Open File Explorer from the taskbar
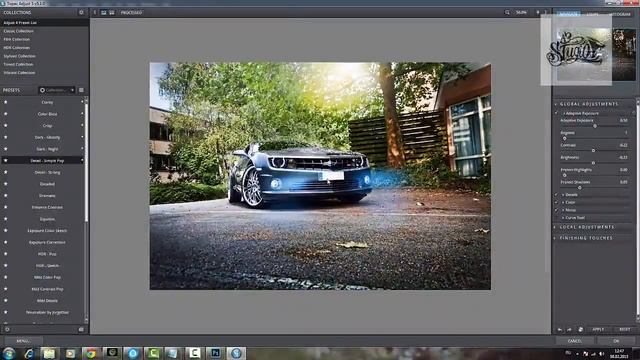Viewport: 640px width, 360px height. (x=49, y=353)
